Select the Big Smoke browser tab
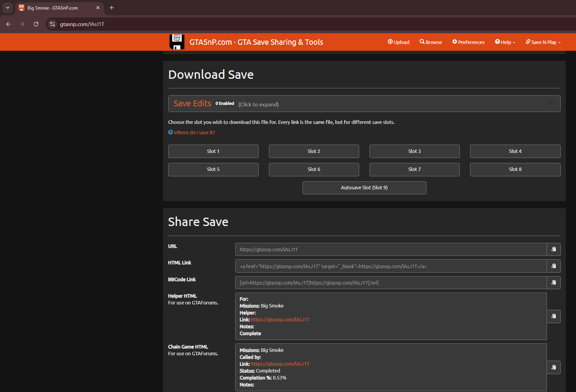This screenshot has height=392, width=576. pos(60,8)
